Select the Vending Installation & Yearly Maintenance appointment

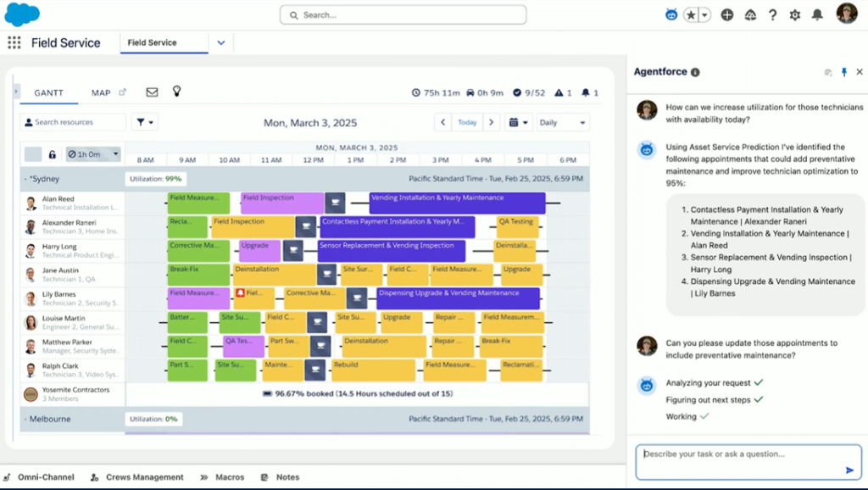coord(457,203)
